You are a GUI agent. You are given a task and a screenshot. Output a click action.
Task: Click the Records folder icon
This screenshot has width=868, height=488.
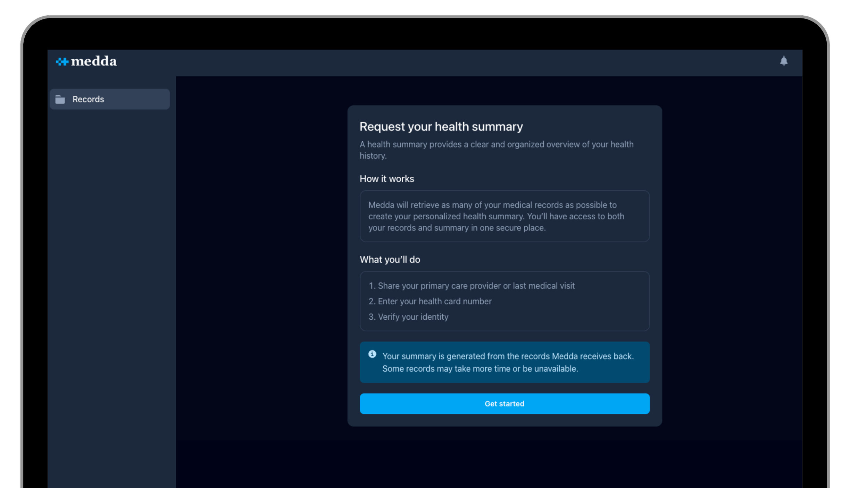coord(60,99)
